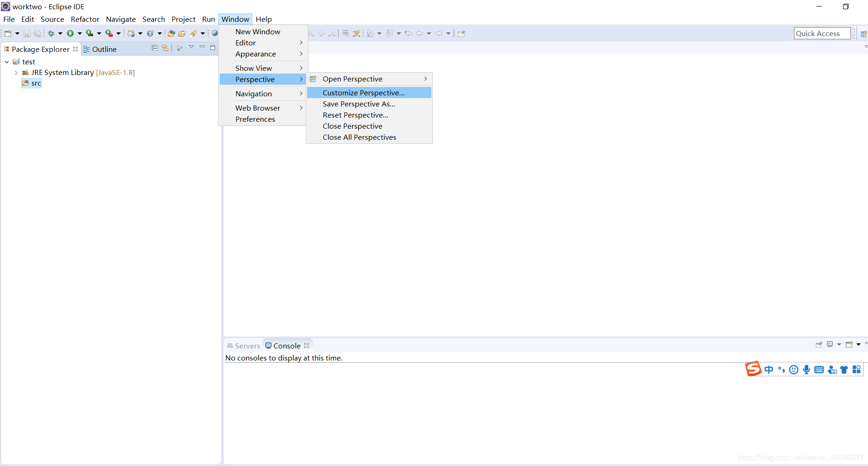Click Close All Perspectives entry
Image resolution: width=868 pixels, height=466 pixels.
click(x=369, y=137)
